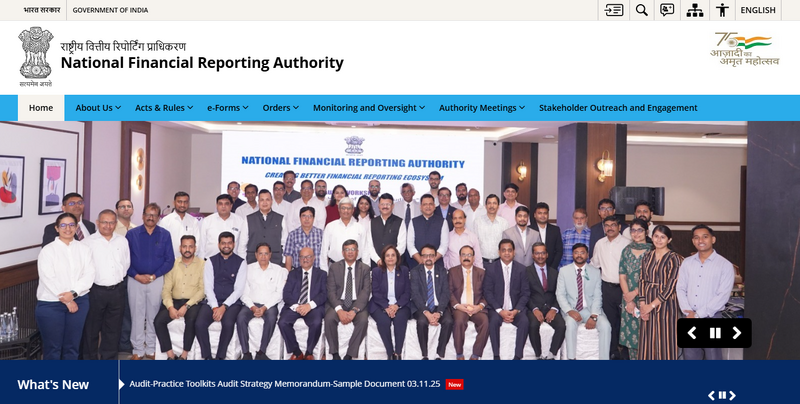Click the भारत सरकार link
Screen dimensions: 800x404
tap(42, 10)
